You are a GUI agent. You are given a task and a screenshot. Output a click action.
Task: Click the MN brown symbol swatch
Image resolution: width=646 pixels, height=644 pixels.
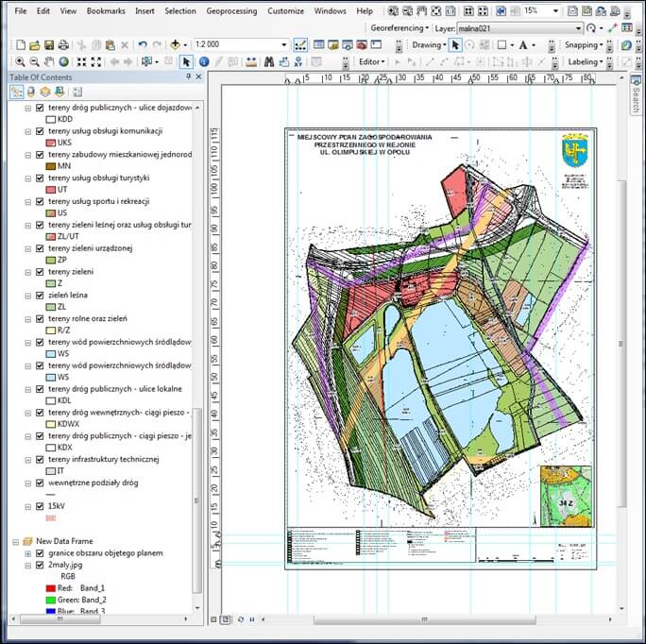coord(51,166)
